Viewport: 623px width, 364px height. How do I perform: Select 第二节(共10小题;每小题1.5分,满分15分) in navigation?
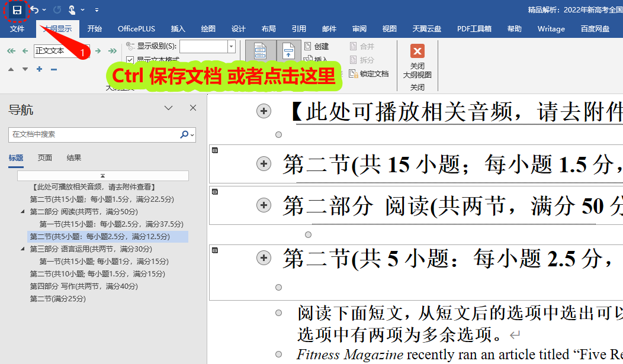pos(97,274)
